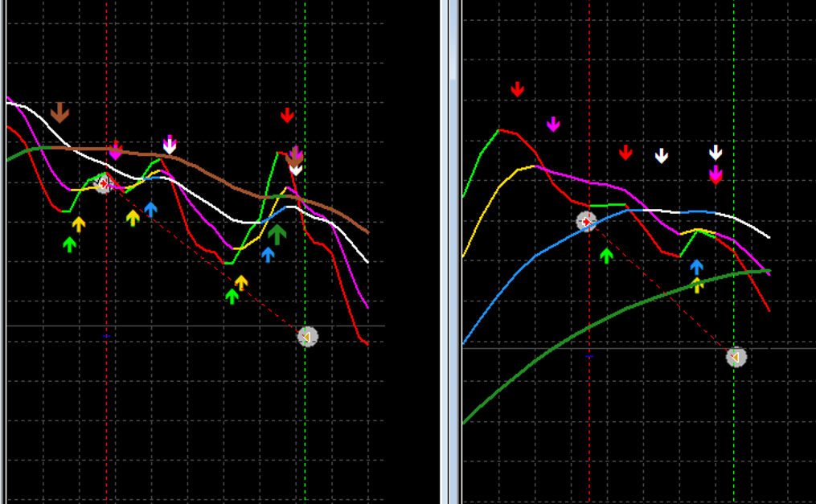
Task: Select the lone red down arrow in left chart
Action: pyautogui.click(x=287, y=115)
